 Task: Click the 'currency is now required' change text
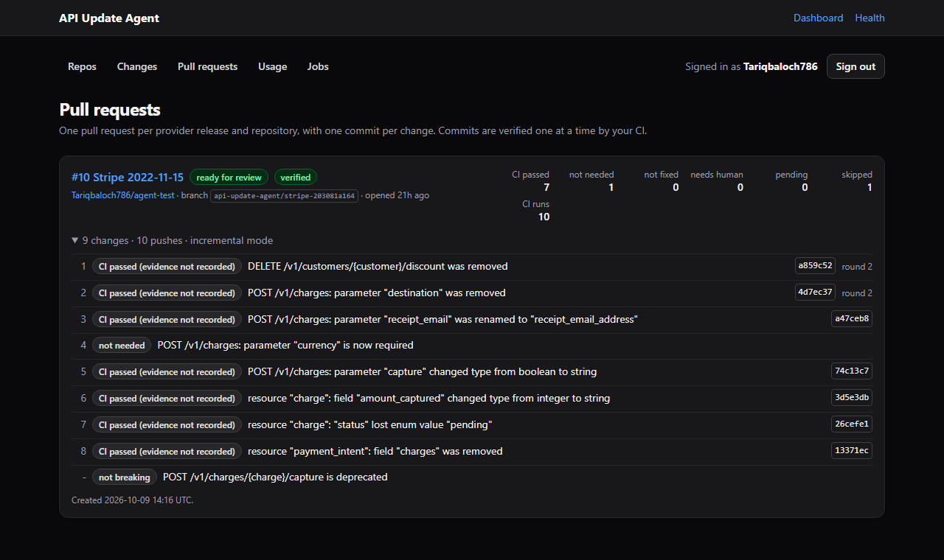tap(285, 345)
